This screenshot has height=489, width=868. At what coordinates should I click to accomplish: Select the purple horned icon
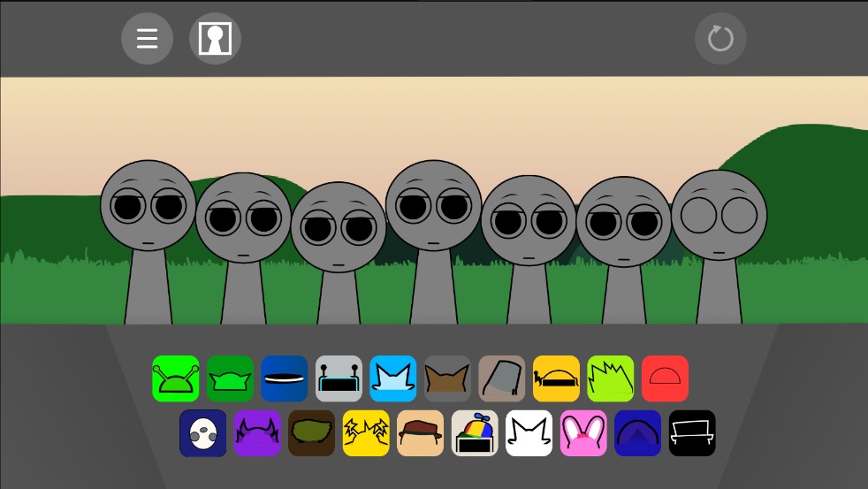pos(257,433)
